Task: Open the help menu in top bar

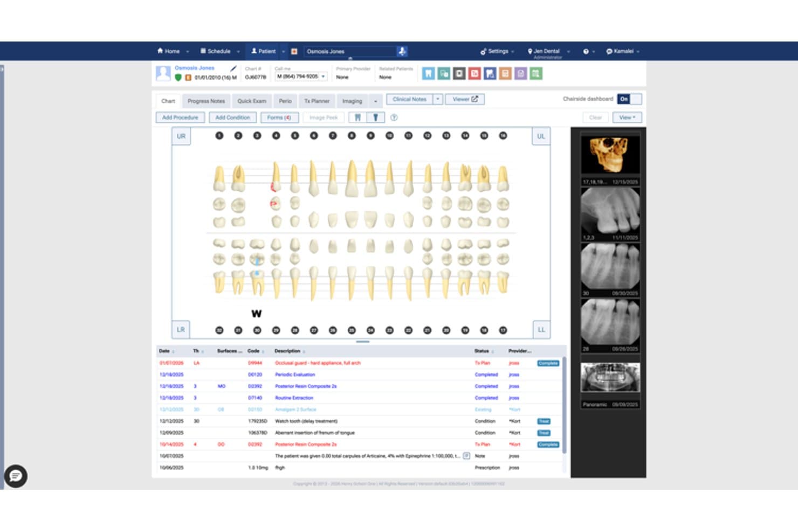Action: coord(588,52)
